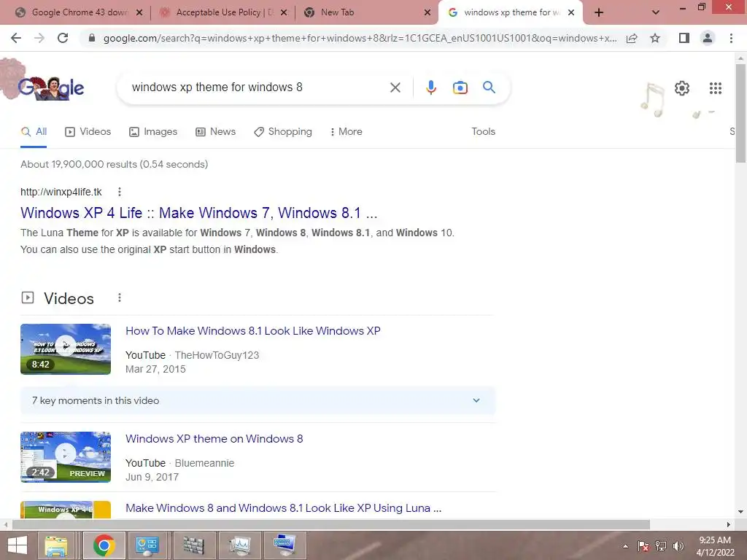Click the network tray icon
The image size is (747, 560).
point(661,546)
